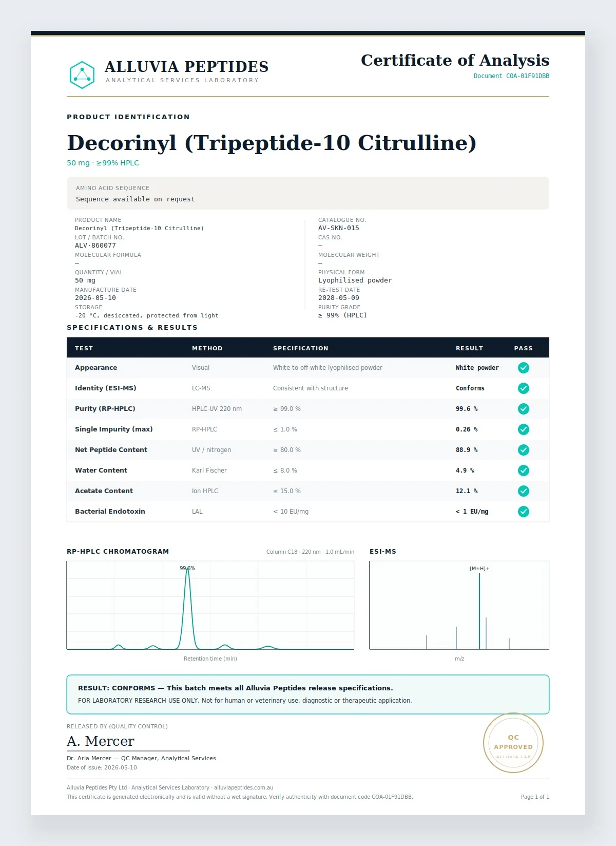This screenshot has width=616, height=846.
Task: Click catalogue number AV-SKN-015
Action: [x=339, y=228]
